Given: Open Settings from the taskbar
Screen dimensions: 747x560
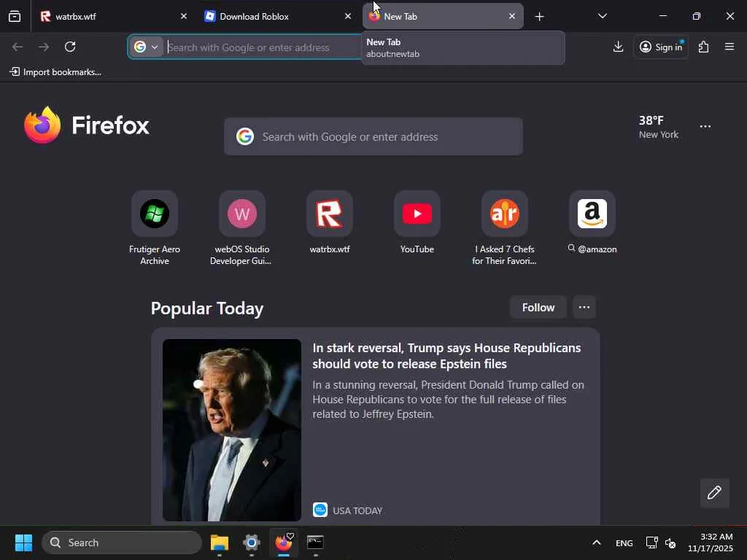Looking at the screenshot, I should (252, 542).
